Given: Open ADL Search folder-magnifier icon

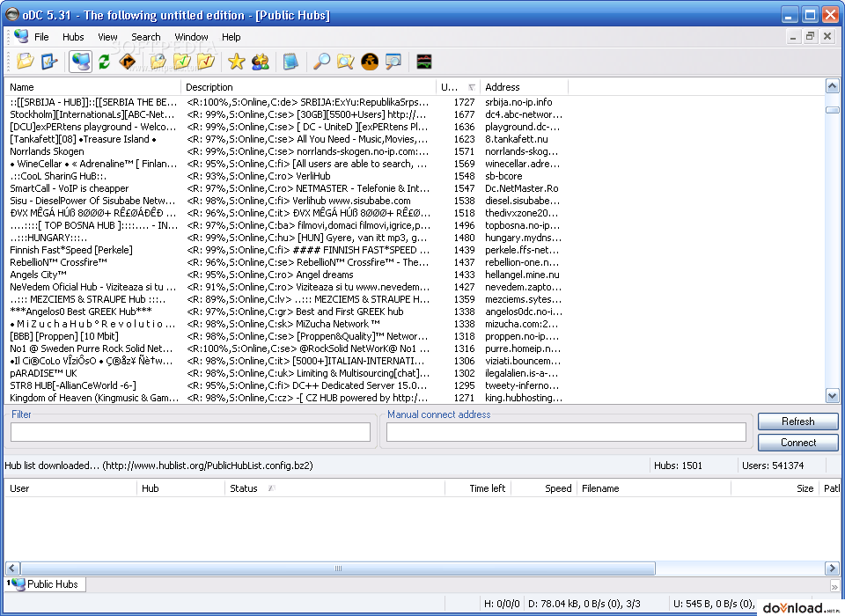Looking at the screenshot, I should [345, 62].
